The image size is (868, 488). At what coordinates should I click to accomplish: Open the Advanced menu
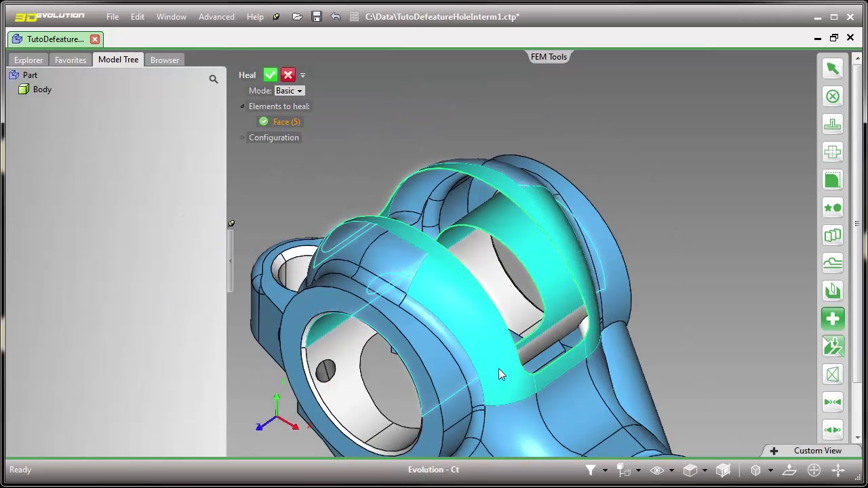216,17
